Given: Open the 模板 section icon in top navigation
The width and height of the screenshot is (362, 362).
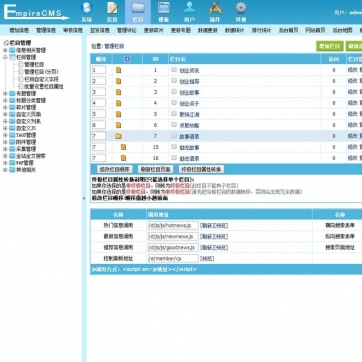Looking at the screenshot, I should tap(164, 8).
